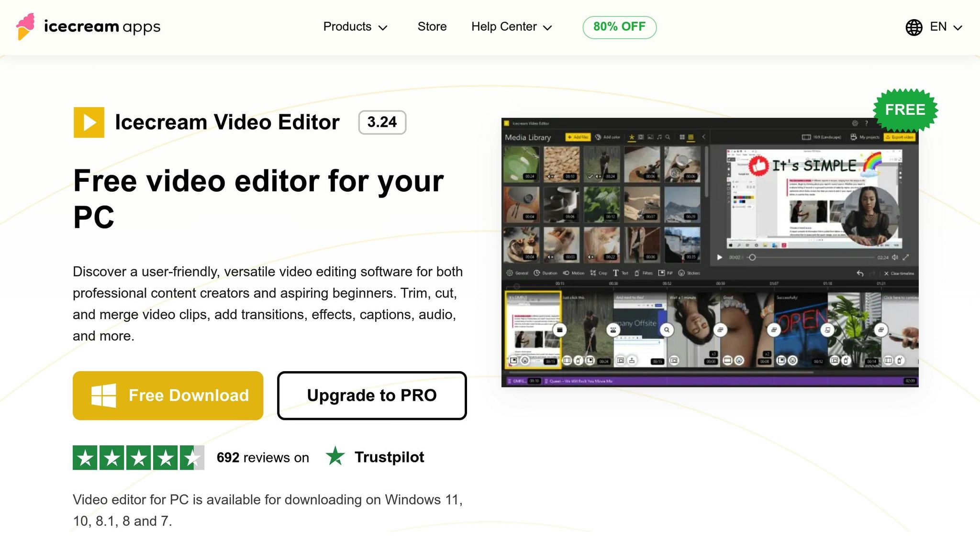Viewport: 980px width, 551px height.
Task: Open My projects in the editor
Action: click(865, 137)
